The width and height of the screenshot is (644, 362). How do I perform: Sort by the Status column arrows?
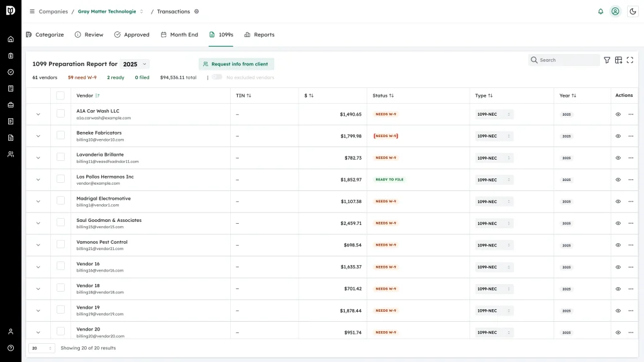[391, 96]
